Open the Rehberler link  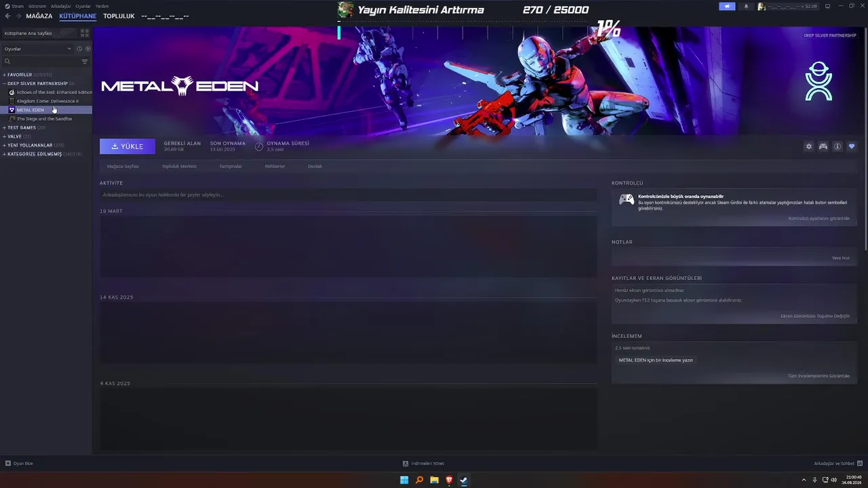point(275,166)
